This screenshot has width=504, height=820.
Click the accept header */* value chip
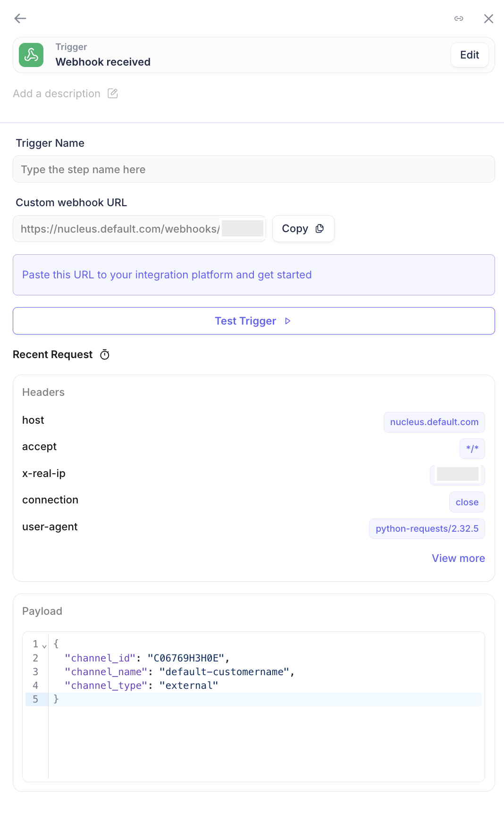click(x=472, y=449)
